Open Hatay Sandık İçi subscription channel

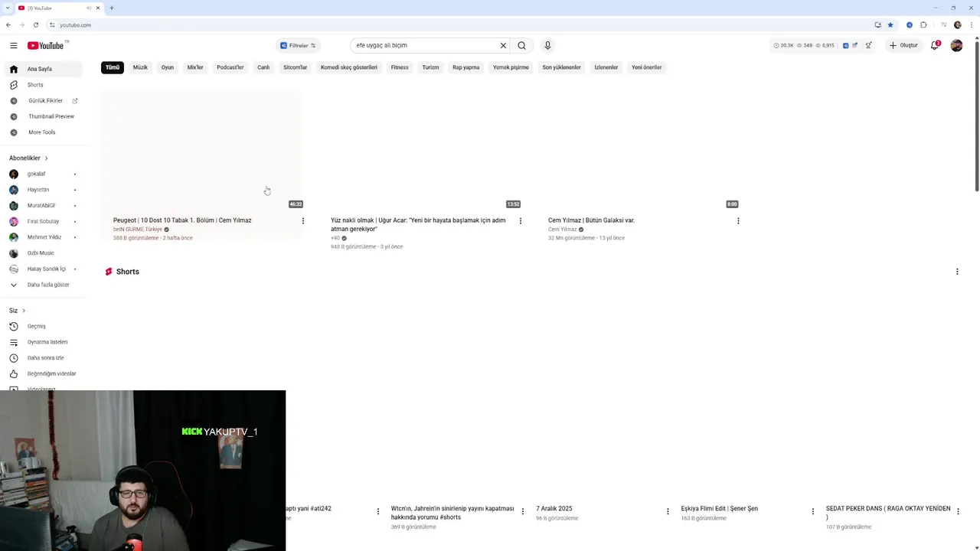click(44, 269)
